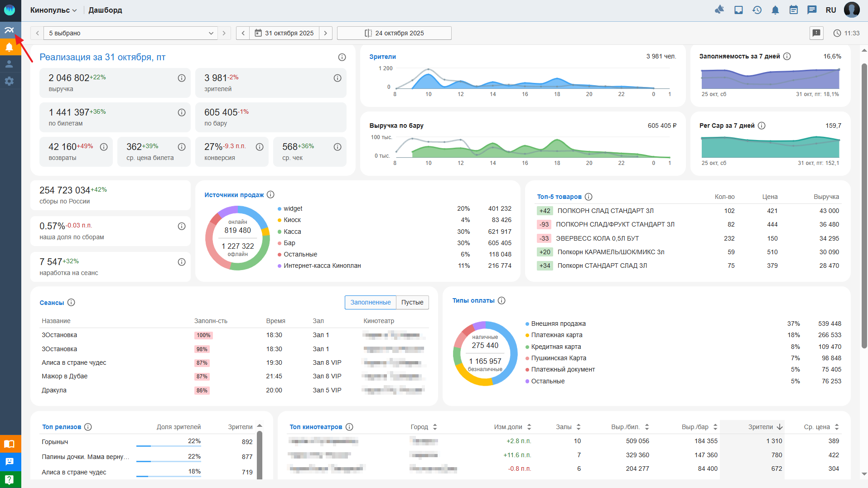Open the '5 выбрано' cinema selector

130,33
